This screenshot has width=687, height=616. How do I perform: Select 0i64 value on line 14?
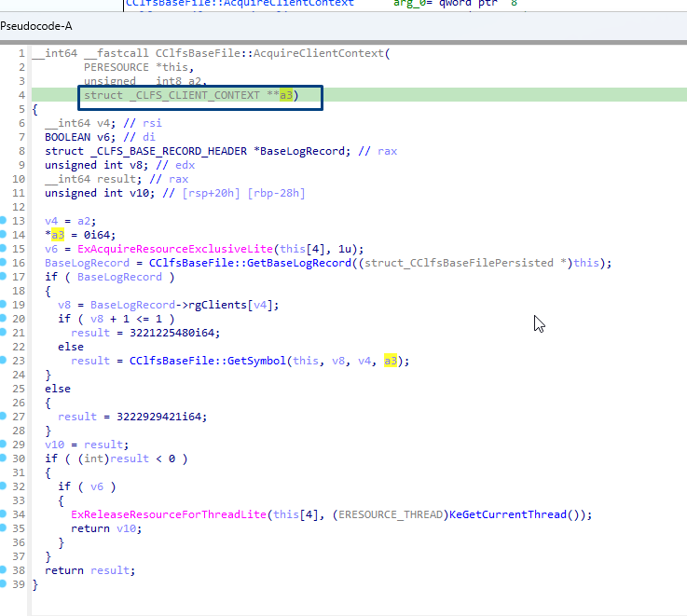tap(97, 235)
